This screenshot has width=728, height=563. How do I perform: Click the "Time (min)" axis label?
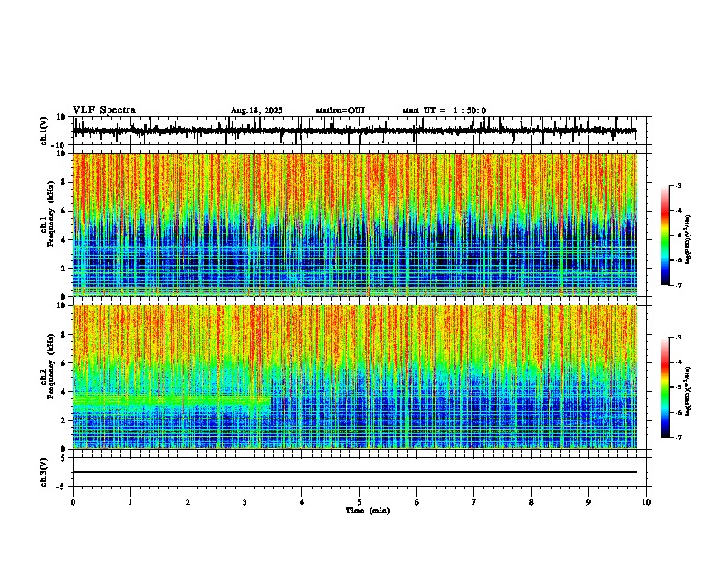coord(368,511)
